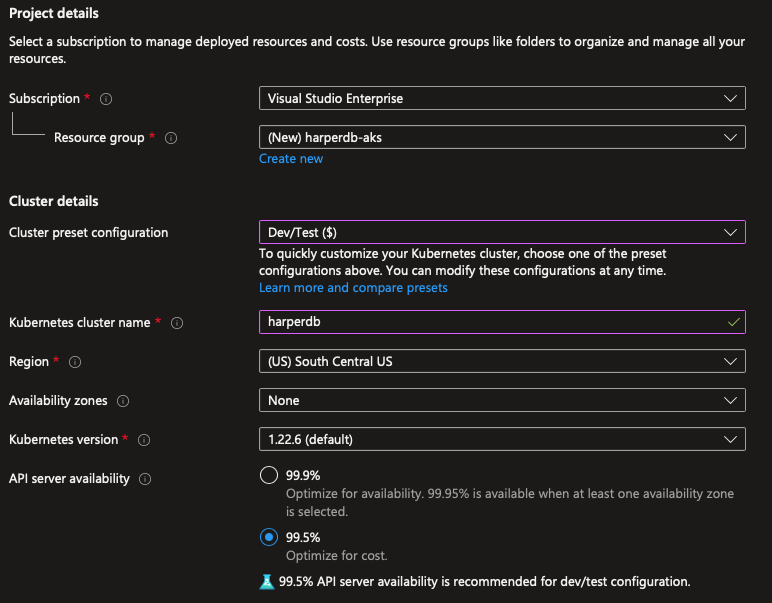Viewport: 772px width, 603px height.
Task: Click the flask icon beside the dev/test recommendation
Action: coord(266,581)
